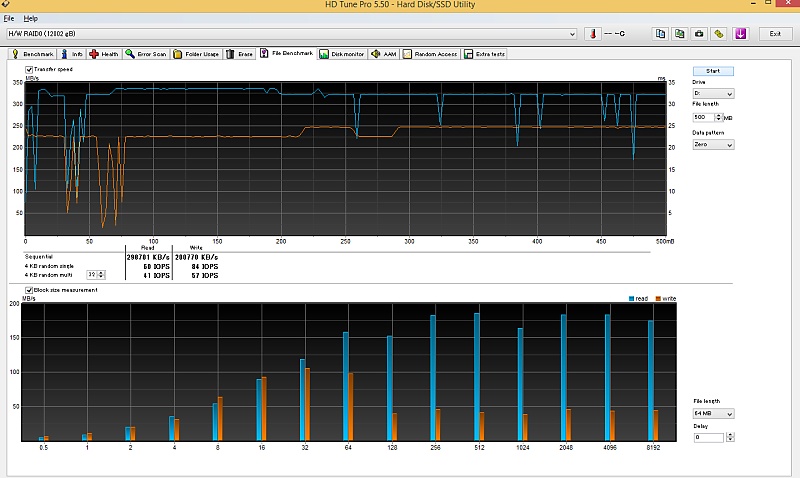Toggle the Block size measurement checkbox
Viewport: 800px width, 478px height.
[29, 290]
